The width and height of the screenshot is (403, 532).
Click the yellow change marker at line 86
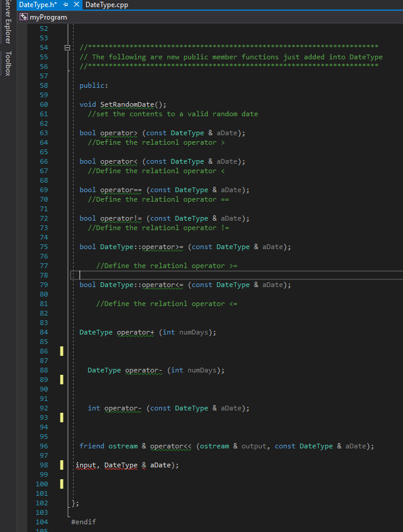pyautogui.click(x=62, y=351)
